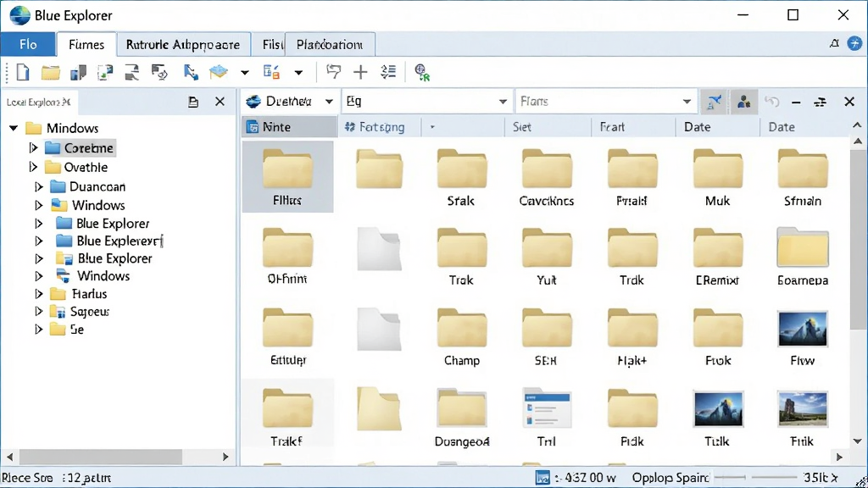This screenshot has width=868, height=488.
Task: Click the blue layered box toolbar icon
Action: click(219, 72)
